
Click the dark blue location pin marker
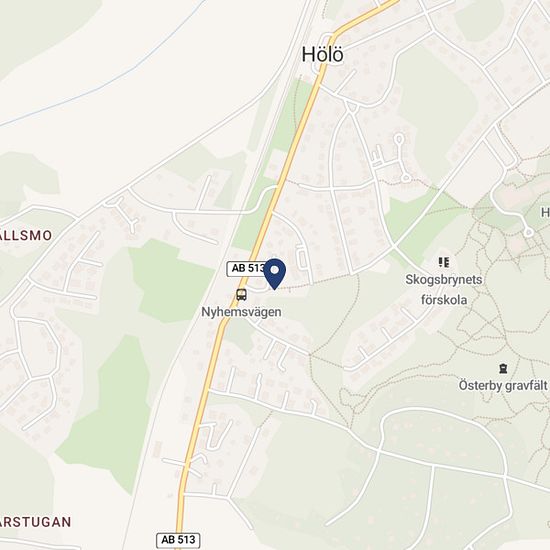(x=275, y=274)
